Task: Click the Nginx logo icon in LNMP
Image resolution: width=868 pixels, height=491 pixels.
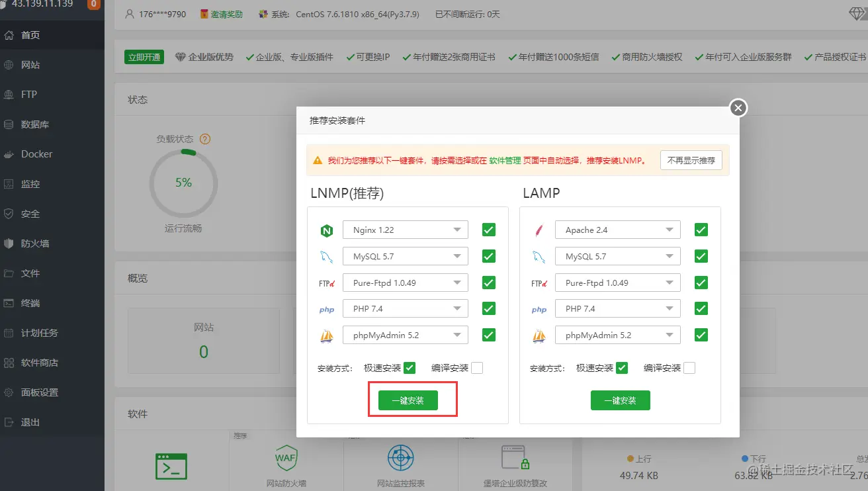Action: click(326, 231)
